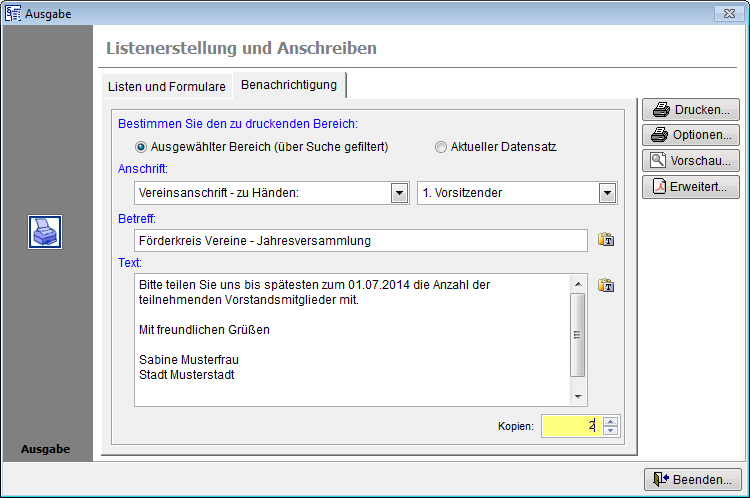
Task: Click the text module icon beside Text area
Action: (605, 286)
